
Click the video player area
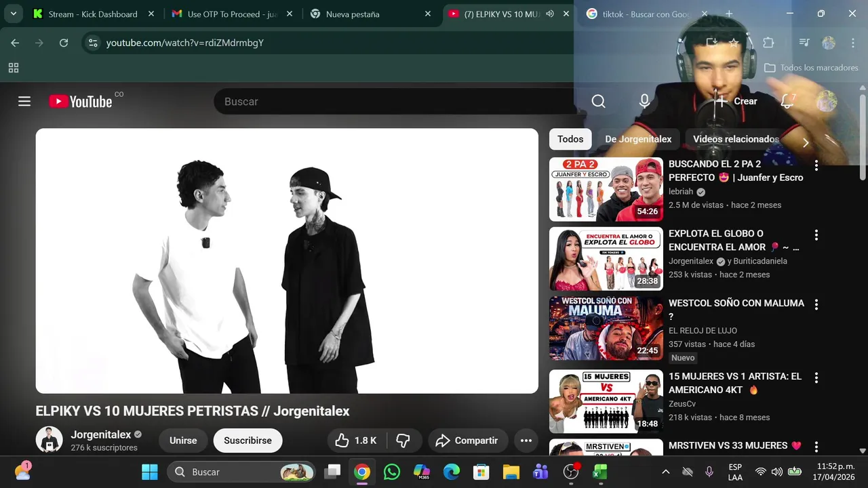click(x=287, y=261)
